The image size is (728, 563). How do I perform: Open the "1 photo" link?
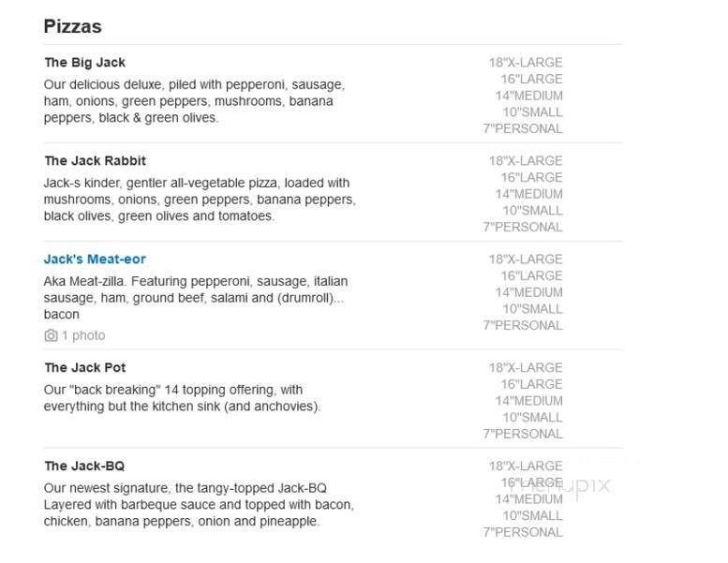click(x=82, y=335)
